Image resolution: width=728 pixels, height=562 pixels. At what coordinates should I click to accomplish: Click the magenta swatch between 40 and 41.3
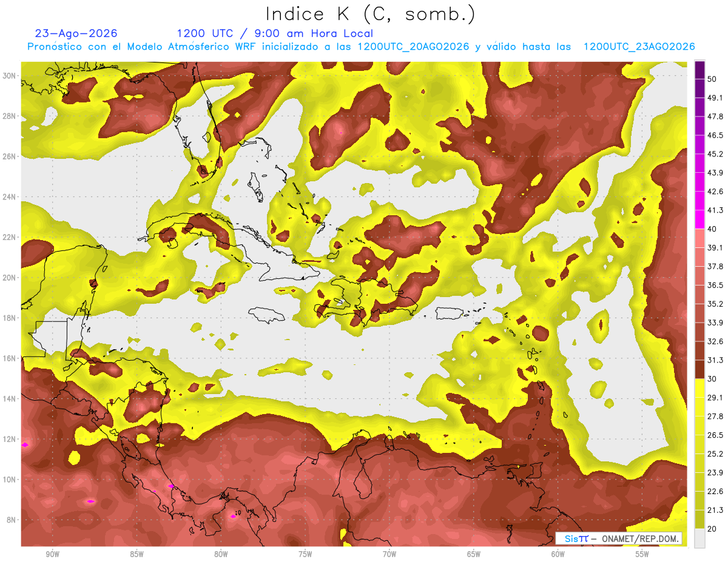click(x=699, y=219)
